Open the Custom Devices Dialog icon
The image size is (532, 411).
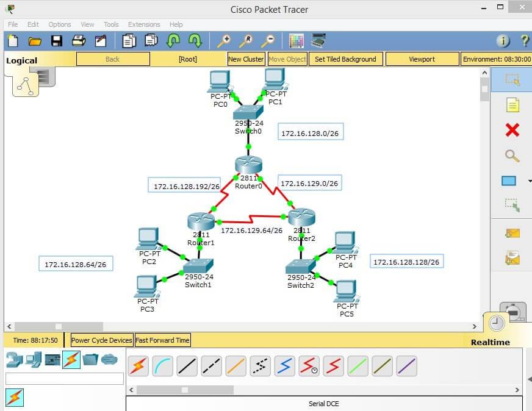pyautogui.click(x=318, y=41)
